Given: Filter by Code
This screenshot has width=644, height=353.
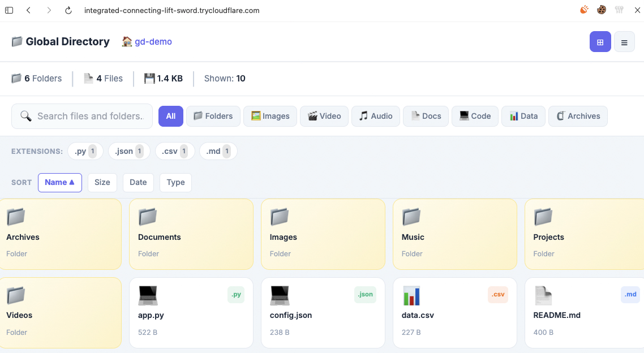Looking at the screenshot, I should coord(475,116).
